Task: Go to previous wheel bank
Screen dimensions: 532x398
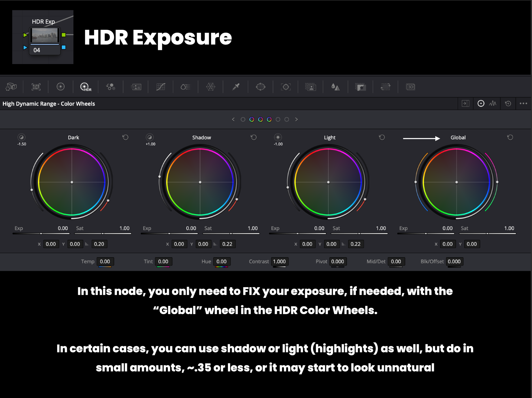Action: [x=233, y=120]
